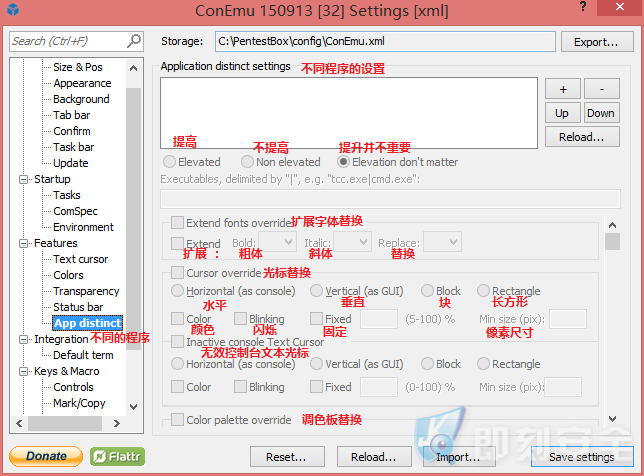Collapse the Keys & Macro tree node
Viewport: 644px width, 476px height.
coord(23,372)
